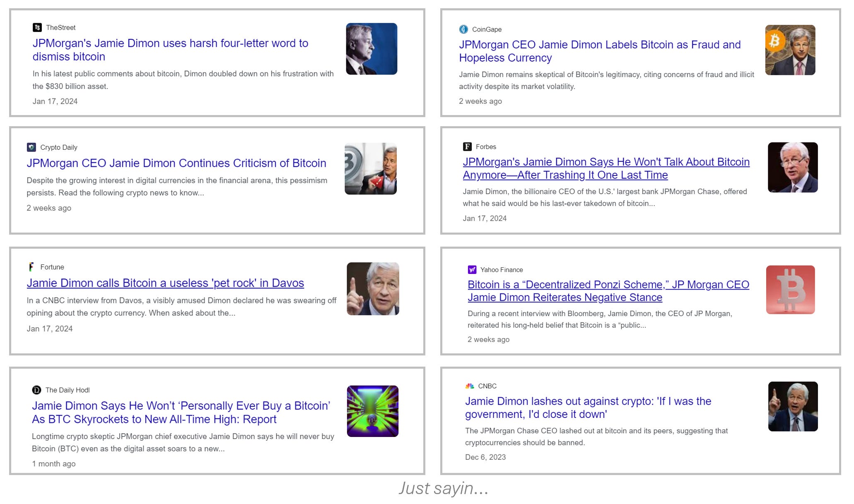Click the Crypto Daily favicon icon

point(31,147)
